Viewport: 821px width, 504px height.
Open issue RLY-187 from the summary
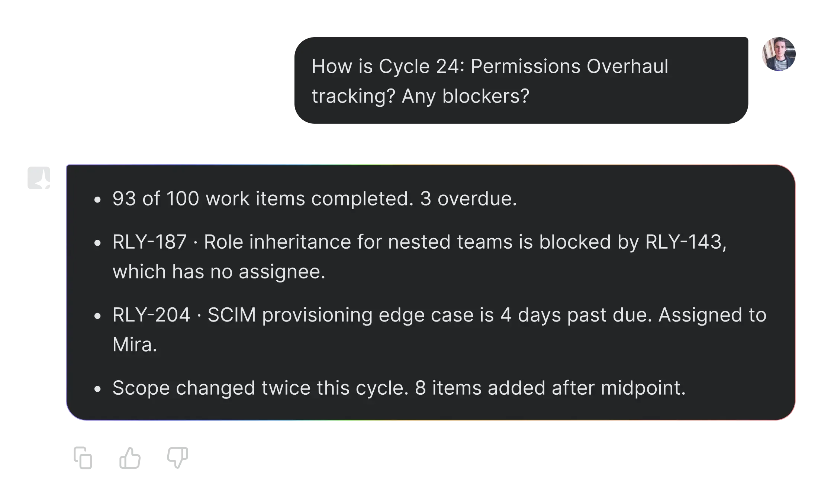click(149, 242)
